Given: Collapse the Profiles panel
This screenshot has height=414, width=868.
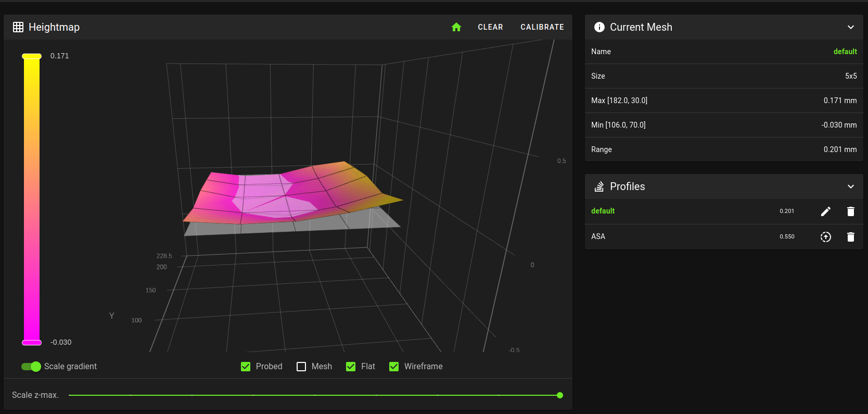Looking at the screenshot, I should [851, 186].
